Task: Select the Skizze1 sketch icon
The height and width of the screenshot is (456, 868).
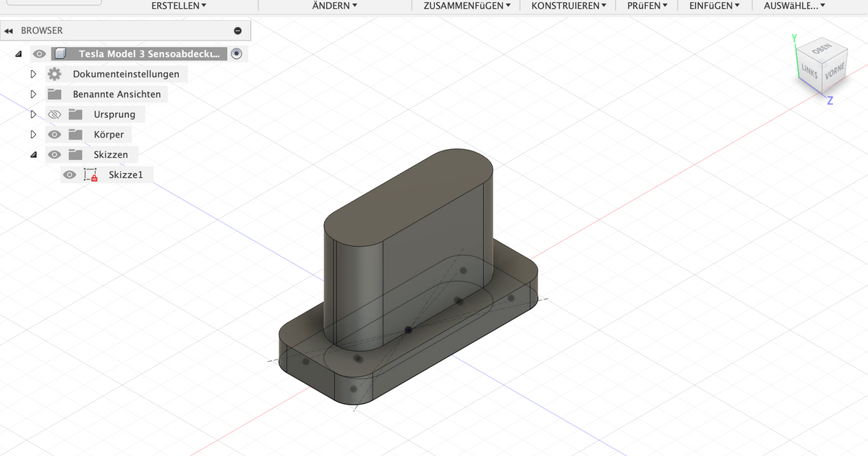Action: coord(90,174)
